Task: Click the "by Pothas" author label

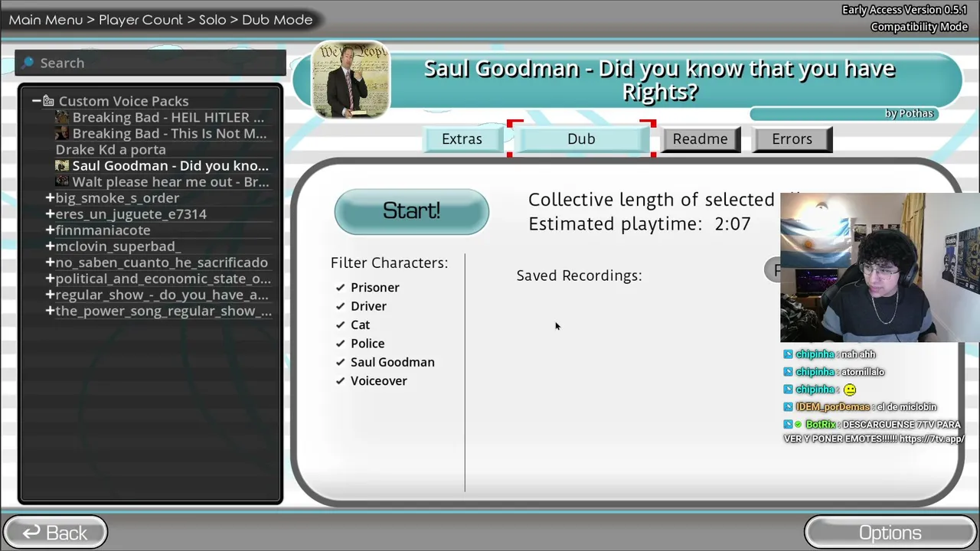Action: tap(909, 113)
